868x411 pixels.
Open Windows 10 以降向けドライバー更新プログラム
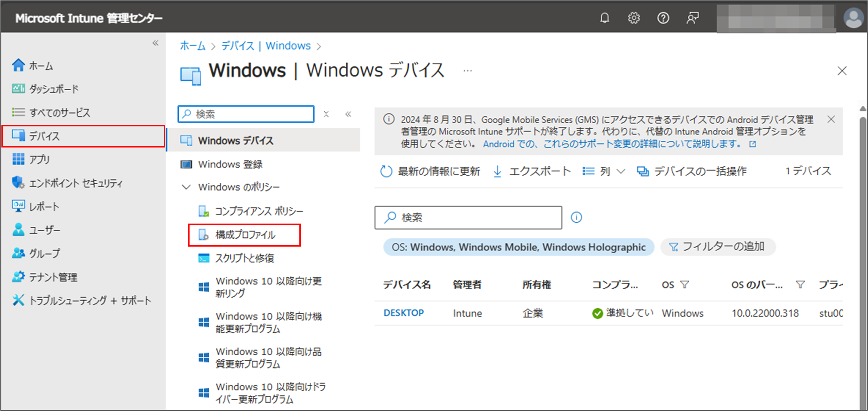pos(271,393)
